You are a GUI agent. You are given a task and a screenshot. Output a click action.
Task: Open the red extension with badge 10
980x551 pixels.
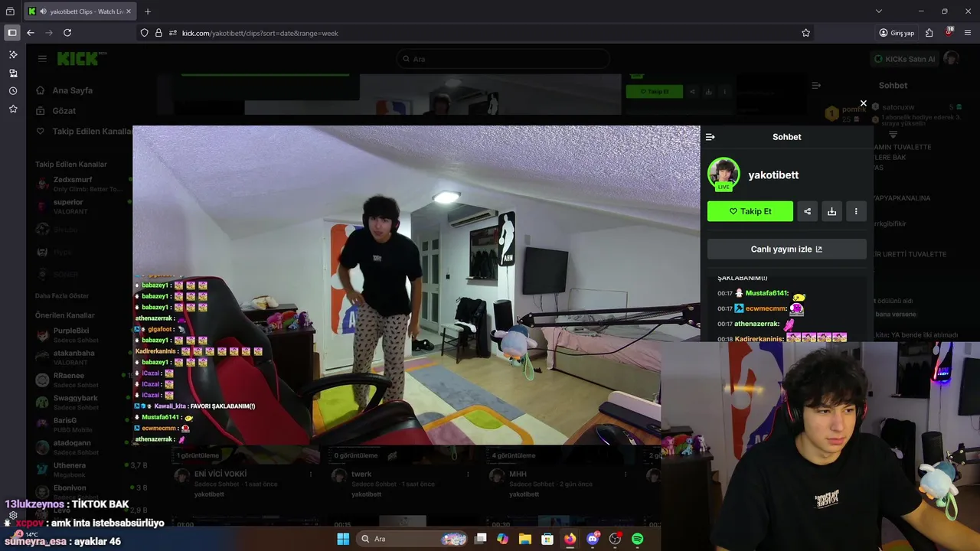(x=949, y=33)
